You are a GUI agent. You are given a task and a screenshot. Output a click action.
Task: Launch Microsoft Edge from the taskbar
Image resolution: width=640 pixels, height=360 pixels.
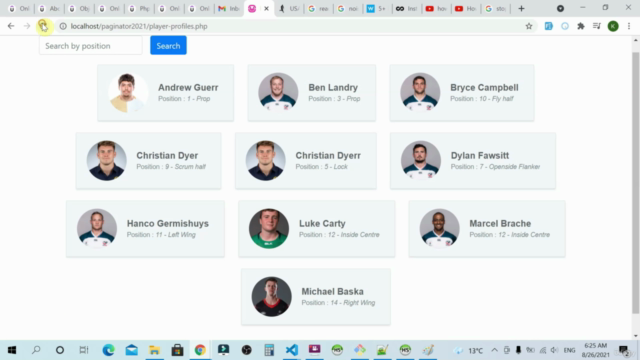click(x=108, y=350)
